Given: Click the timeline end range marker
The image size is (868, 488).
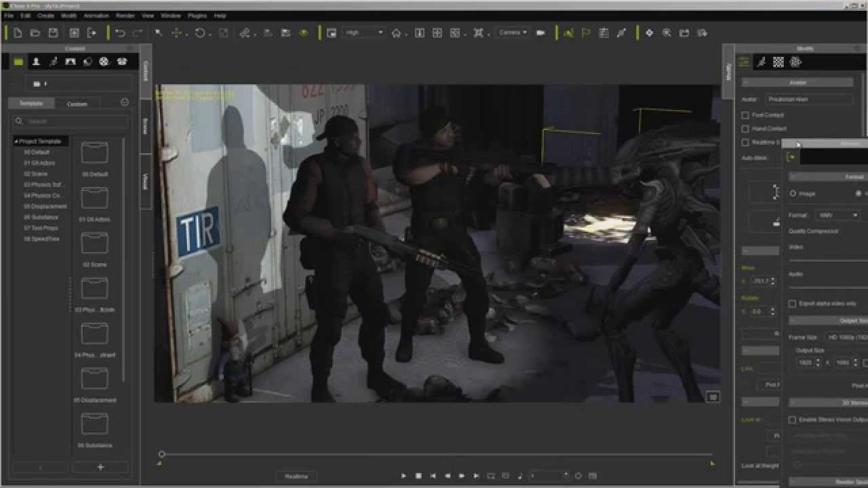Looking at the screenshot, I should click(x=712, y=464).
